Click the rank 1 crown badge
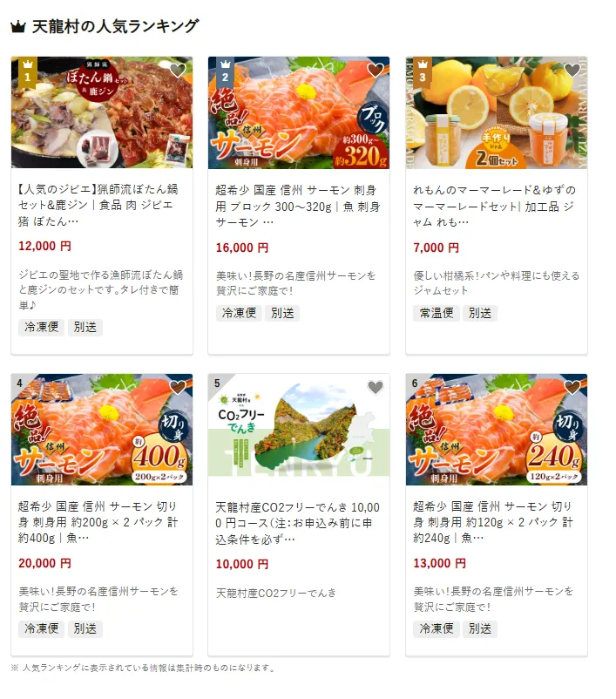 [x=28, y=72]
